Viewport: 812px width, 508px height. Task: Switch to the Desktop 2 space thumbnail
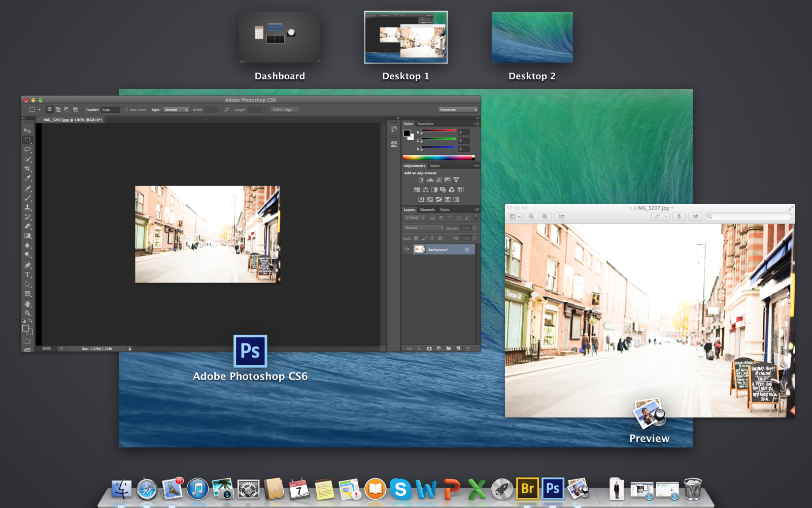coord(532,38)
